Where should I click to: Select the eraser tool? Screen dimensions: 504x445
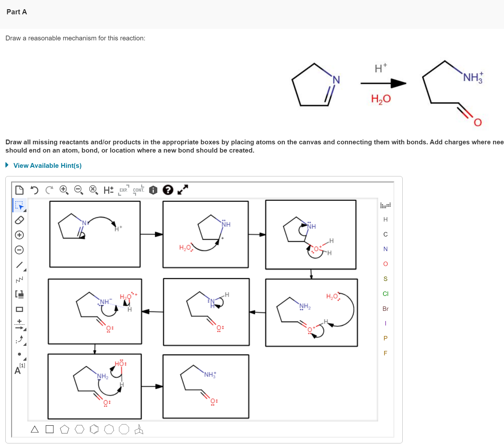(x=19, y=220)
